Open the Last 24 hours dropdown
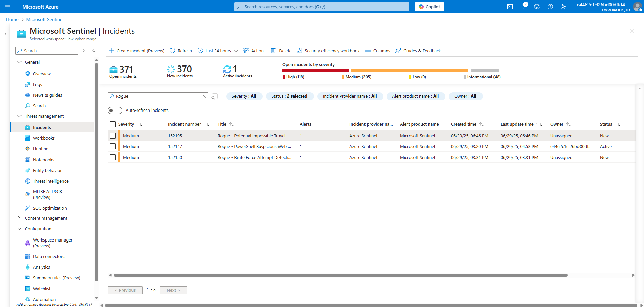Image resolution: width=644 pixels, height=307 pixels. [x=218, y=51]
